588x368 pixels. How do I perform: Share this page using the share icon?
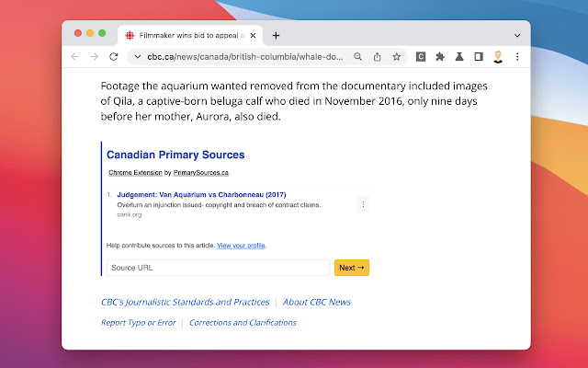click(x=378, y=57)
